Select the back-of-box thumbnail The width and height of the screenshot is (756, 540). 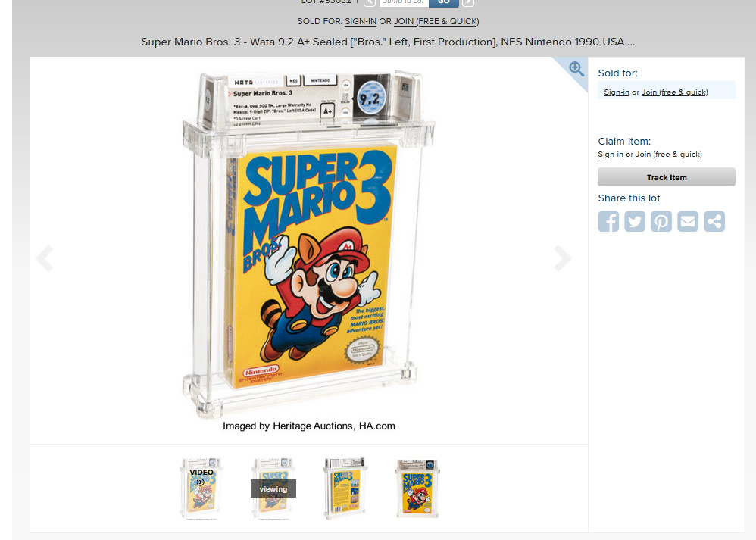[x=345, y=488]
